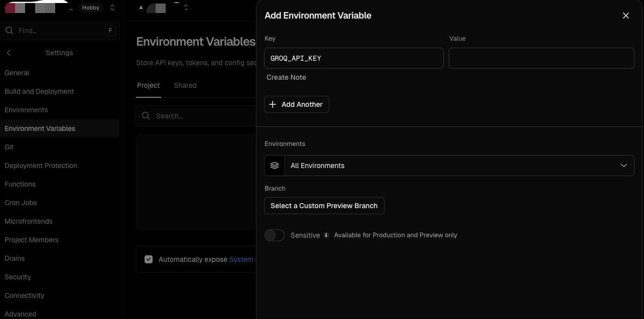Click the environment variables Search field
644x319 pixels.
196,116
